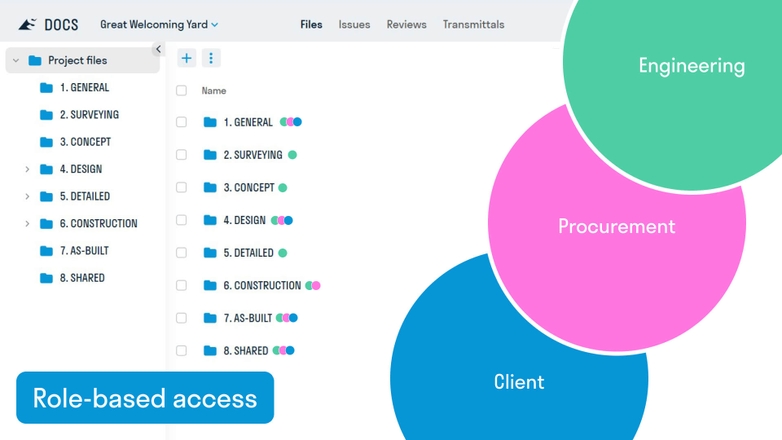
Task: Click 1. GENERAL folder icon in sidebar tree
Action: point(46,88)
